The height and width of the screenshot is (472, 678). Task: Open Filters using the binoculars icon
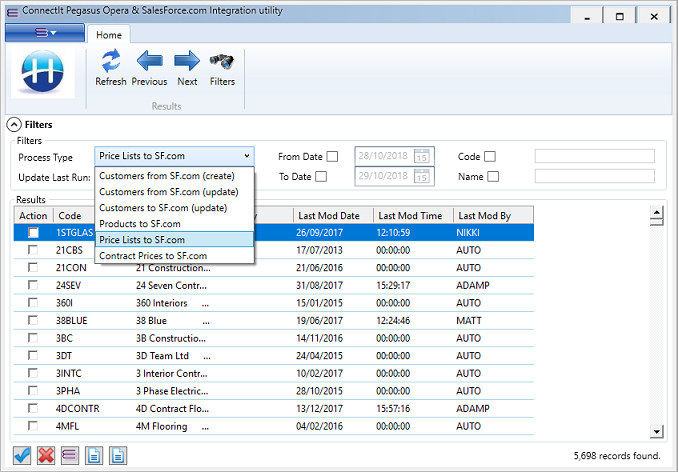point(222,61)
